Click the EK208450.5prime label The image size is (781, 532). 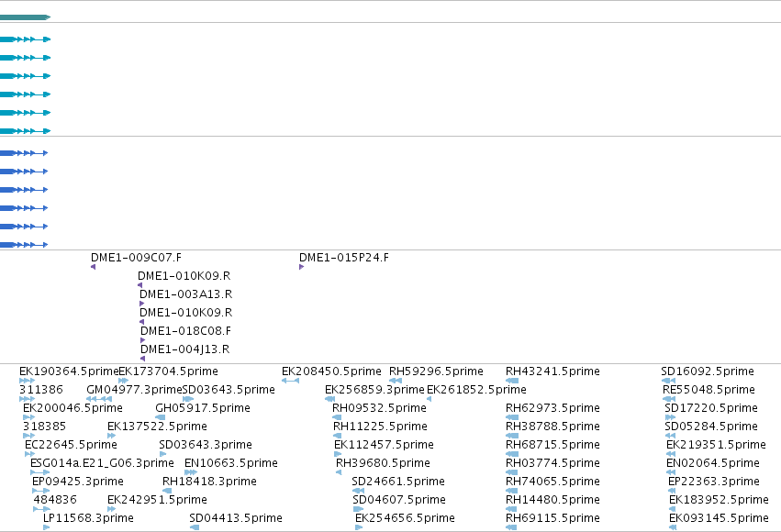[x=331, y=371]
